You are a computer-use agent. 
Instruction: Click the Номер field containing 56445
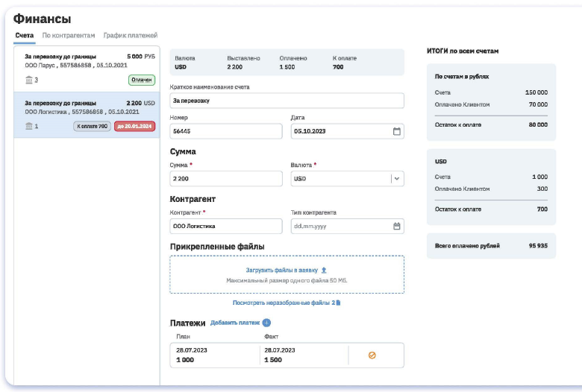[x=226, y=131]
